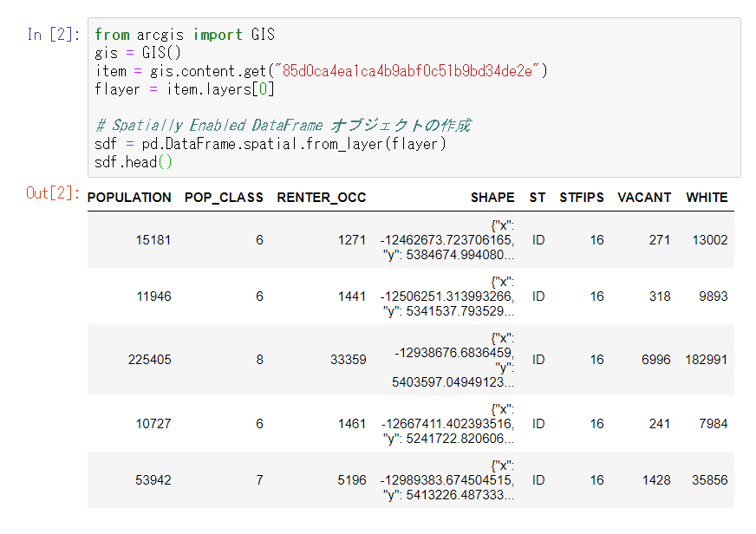Click WHITE value 35856
Screen dimensions: 756x534
click(x=710, y=480)
